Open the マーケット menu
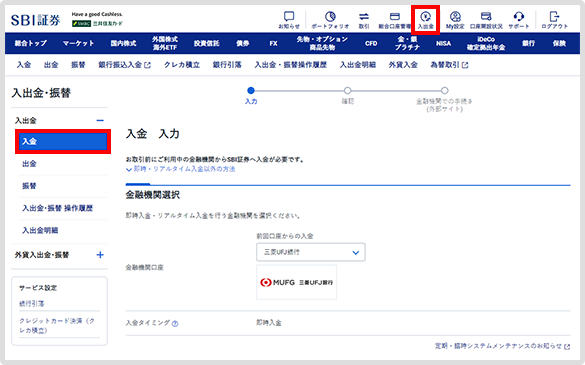The image size is (585, 365). pyautogui.click(x=78, y=43)
